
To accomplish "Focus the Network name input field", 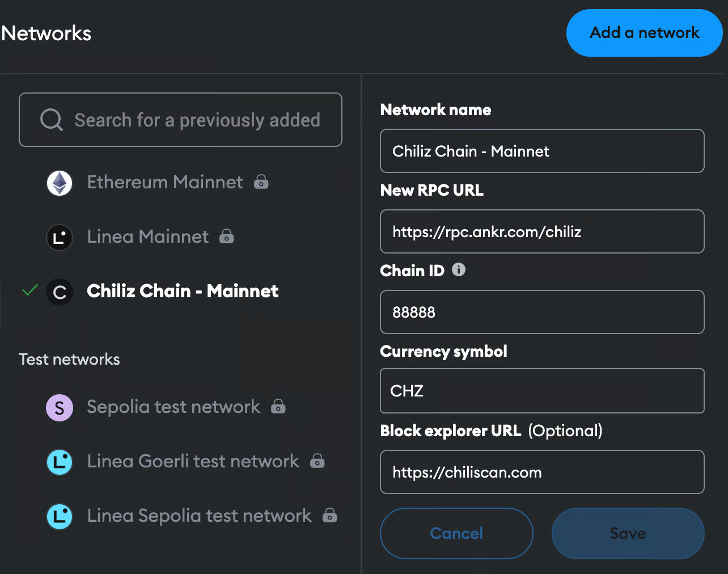I will 542,151.
